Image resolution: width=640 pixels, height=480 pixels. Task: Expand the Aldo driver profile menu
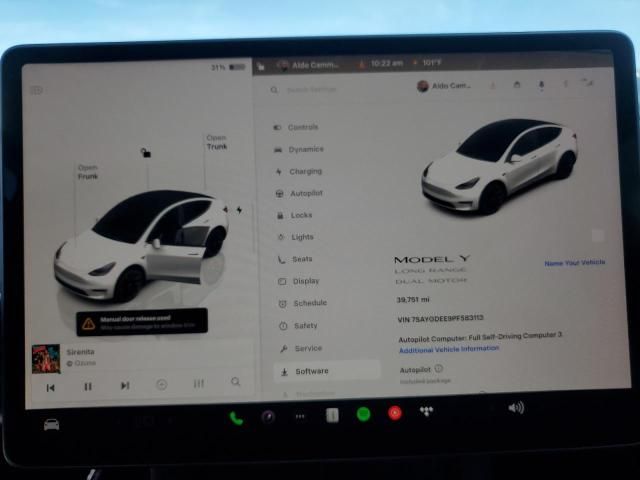pyautogui.click(x=445, y=86)
